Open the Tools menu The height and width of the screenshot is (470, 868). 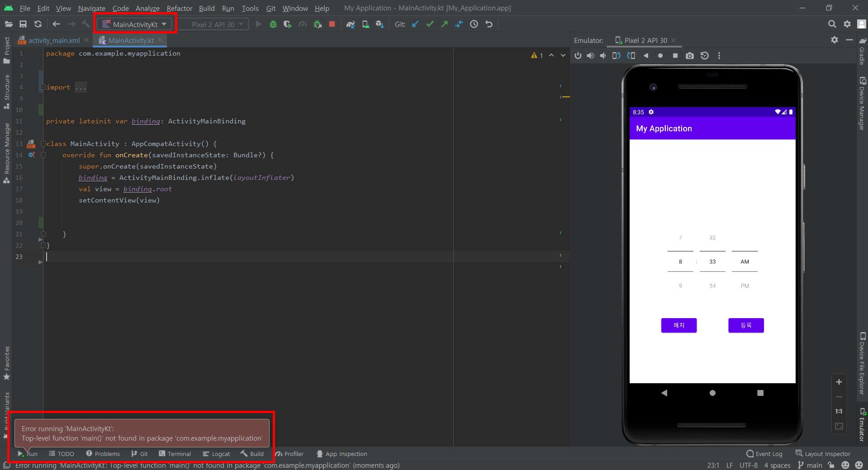point(250,8)
